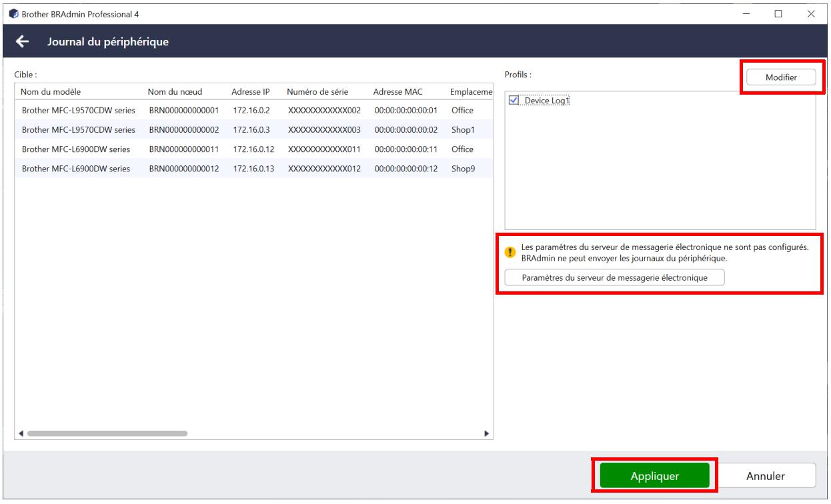Click serial number XXXXXXXXXXXX012
This screenshot has height=504, width=831.
pyautogui.click(x=324, y=169)
